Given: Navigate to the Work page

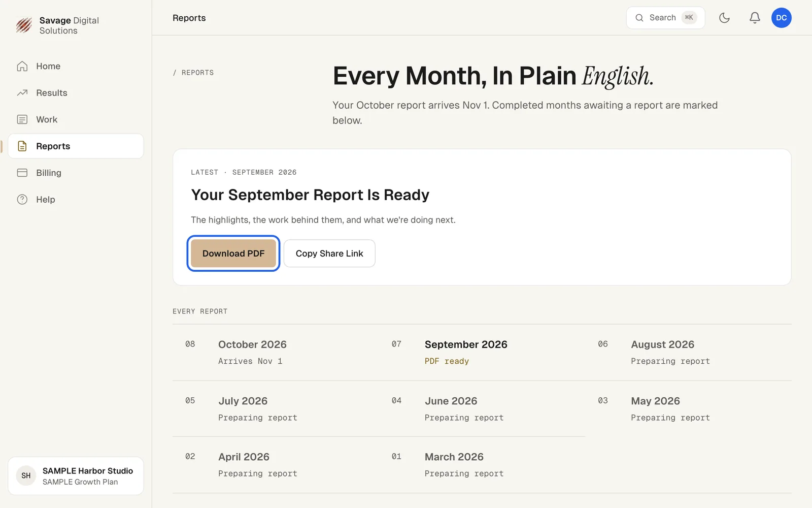Looking at the screenshot, I should tap(76, 119).
